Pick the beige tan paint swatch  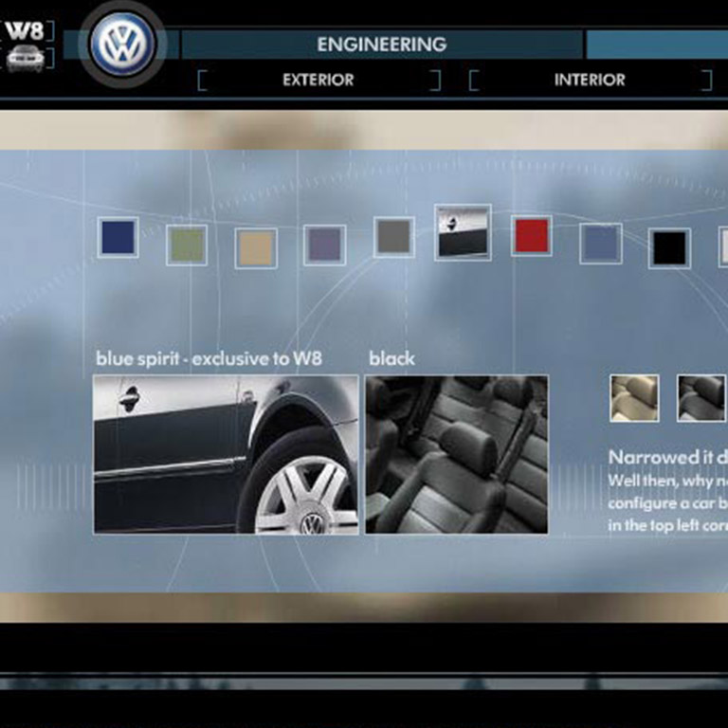256,247
